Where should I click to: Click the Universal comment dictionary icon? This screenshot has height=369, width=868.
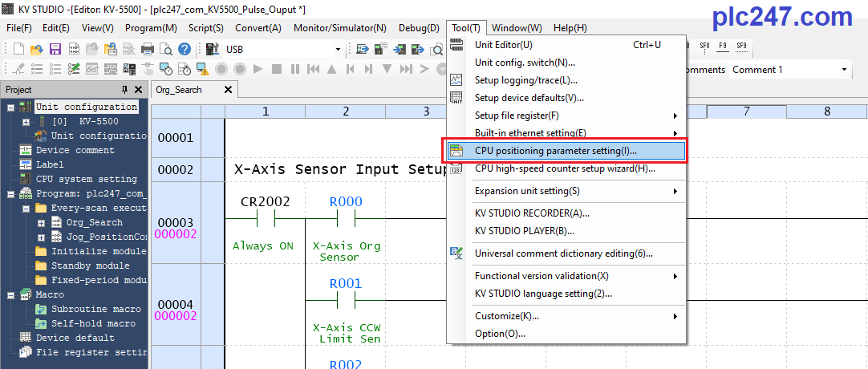coord(456,253)
